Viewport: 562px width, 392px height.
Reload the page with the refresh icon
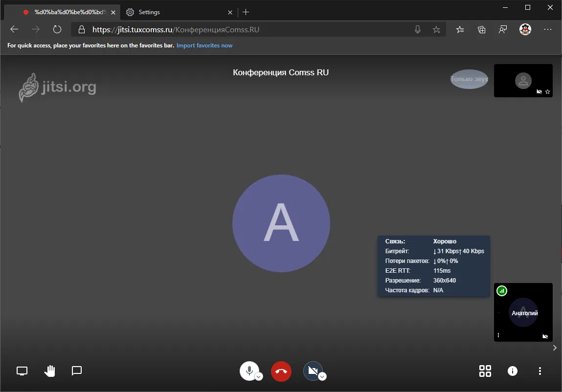tap(57, 29)
